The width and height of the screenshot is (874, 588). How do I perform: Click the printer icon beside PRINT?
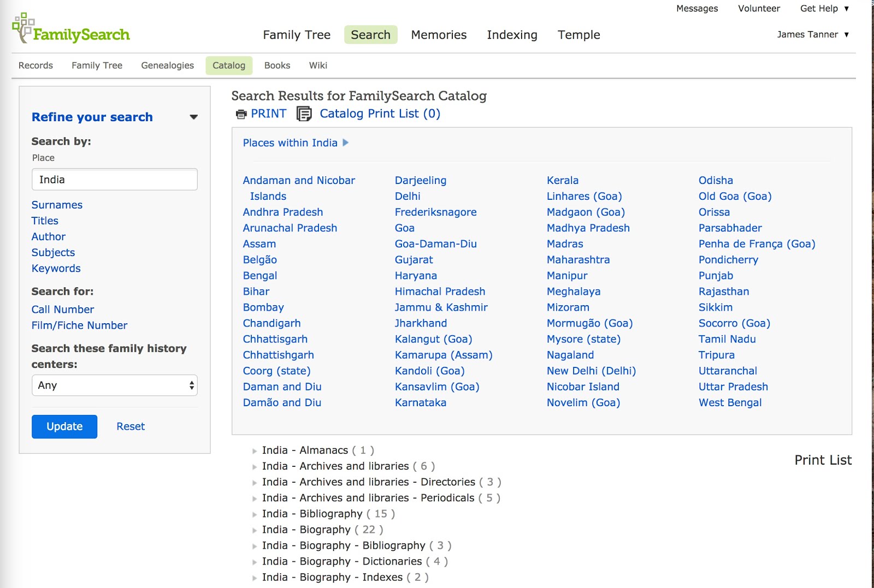[x=241, y=114]
